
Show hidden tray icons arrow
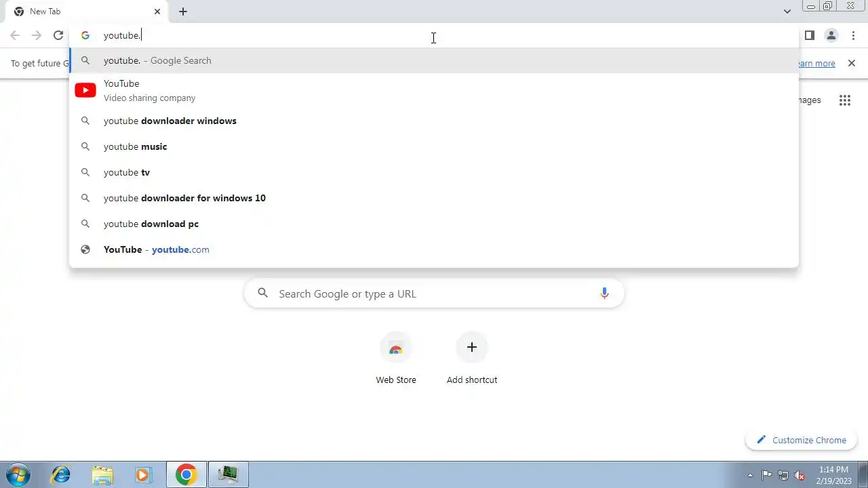click(750, 475)
